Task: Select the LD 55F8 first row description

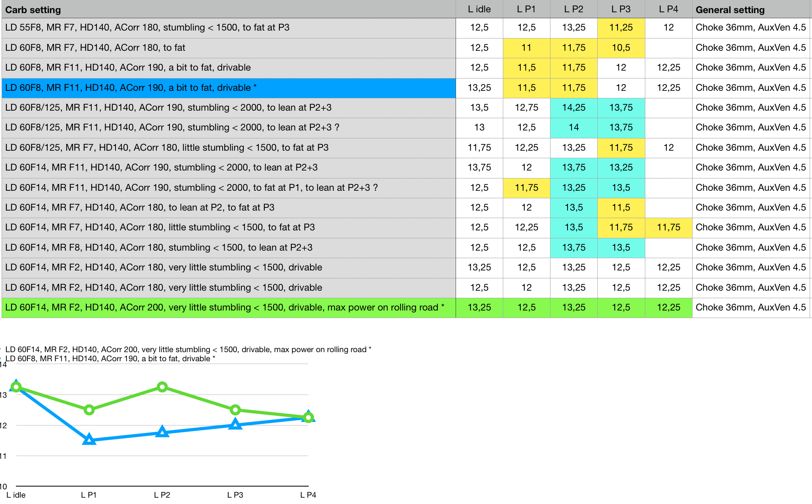Action: pyautogui.click(x=147, y=27)
